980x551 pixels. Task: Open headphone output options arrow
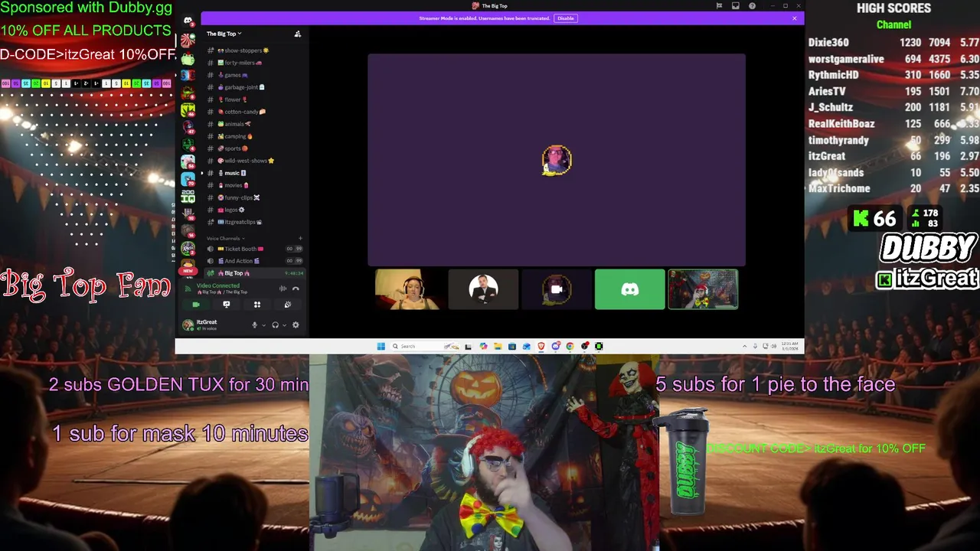(284, 325)
